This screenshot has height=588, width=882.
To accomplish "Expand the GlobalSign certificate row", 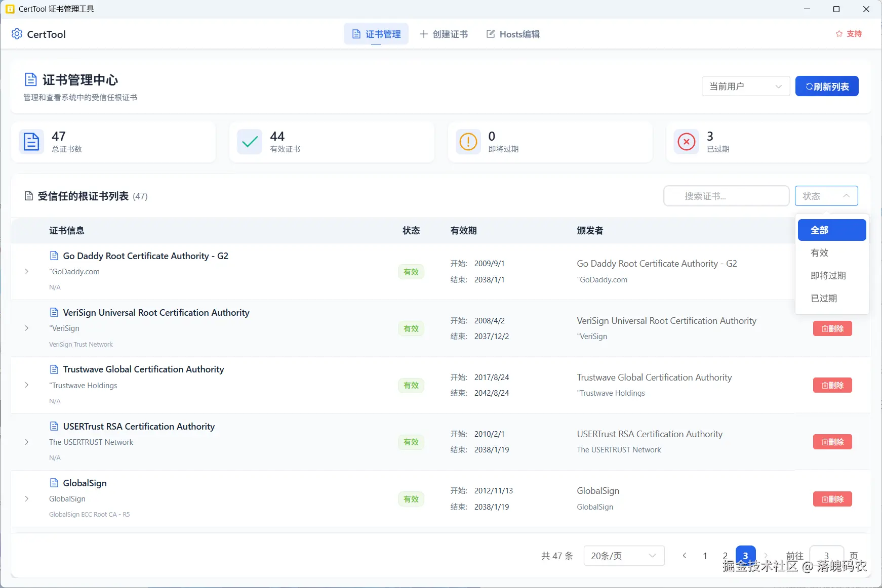I will point(27,499).
